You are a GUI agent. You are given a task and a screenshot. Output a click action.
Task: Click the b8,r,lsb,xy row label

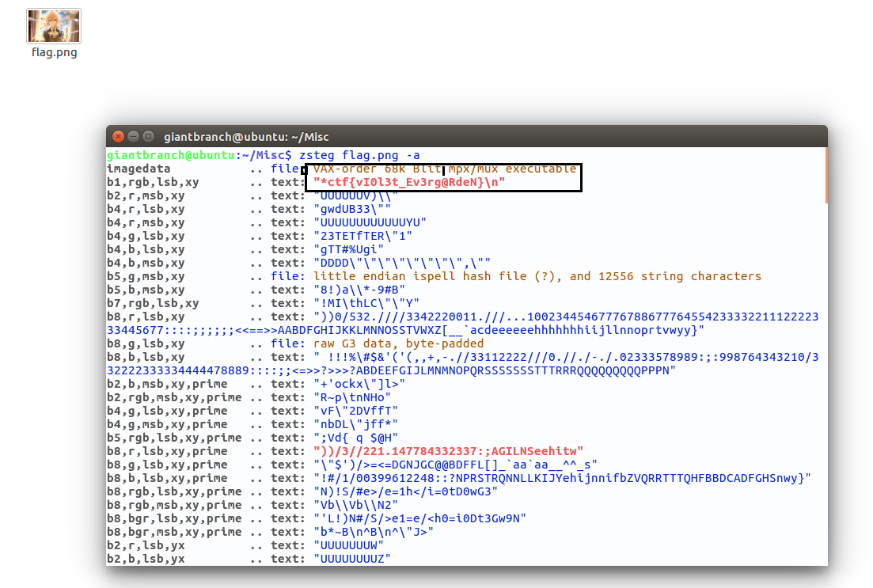pos(146,317)
